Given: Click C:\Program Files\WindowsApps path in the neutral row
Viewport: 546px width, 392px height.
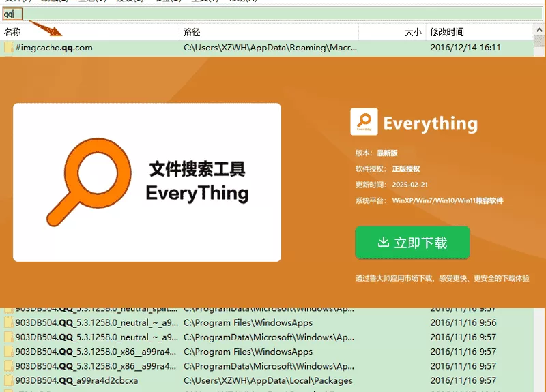Looking at the screenshot, I should (x=248, y=322).
